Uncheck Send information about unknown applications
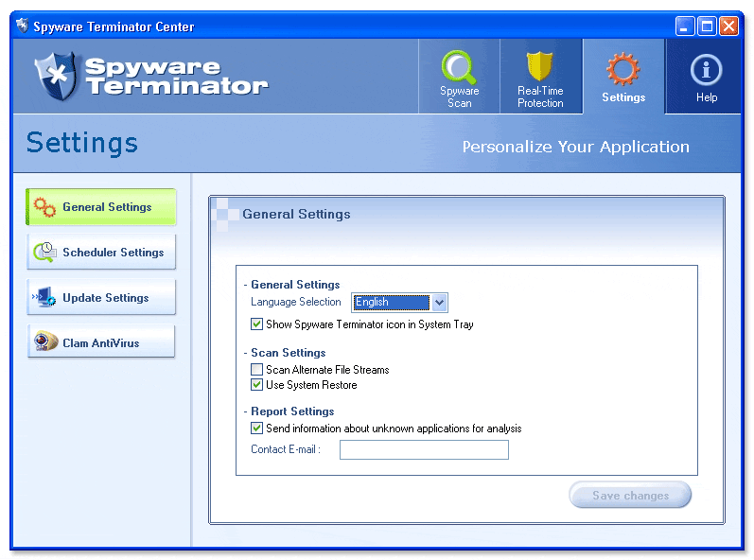The width and height of the screenshot is (754, 560). coord(256,429)
